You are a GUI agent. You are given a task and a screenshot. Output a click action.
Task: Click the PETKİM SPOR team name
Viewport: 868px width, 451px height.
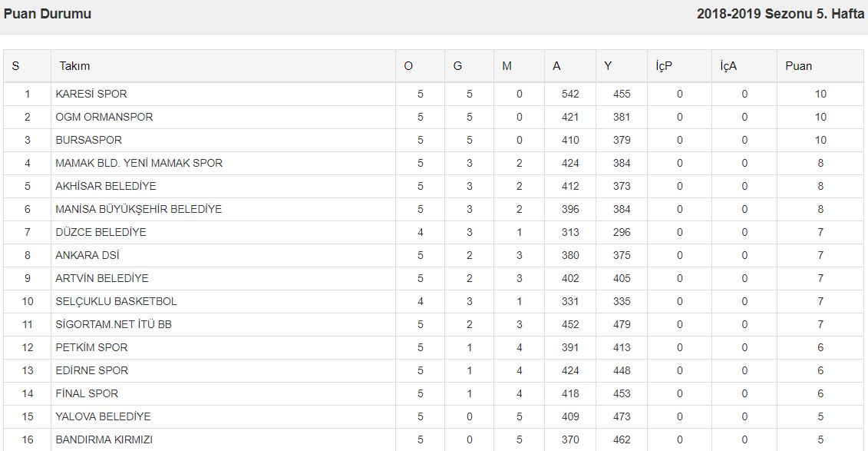91,347
